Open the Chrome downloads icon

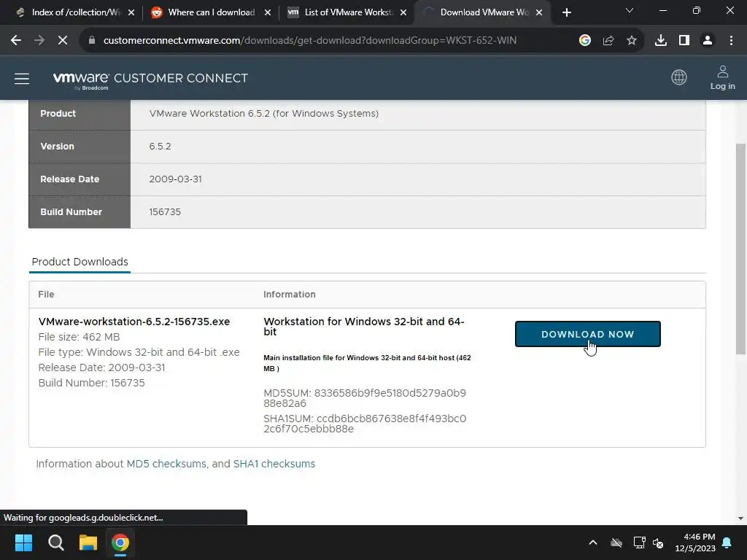[x=661, y=41]
